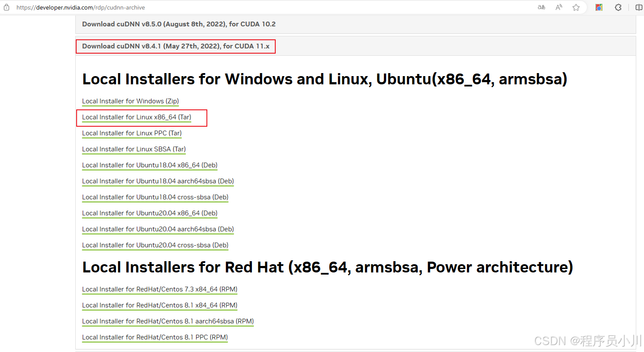
Task: Download Ubuntu18.04 x86_64 (Deb) installer
Action: tap(150, 165)
